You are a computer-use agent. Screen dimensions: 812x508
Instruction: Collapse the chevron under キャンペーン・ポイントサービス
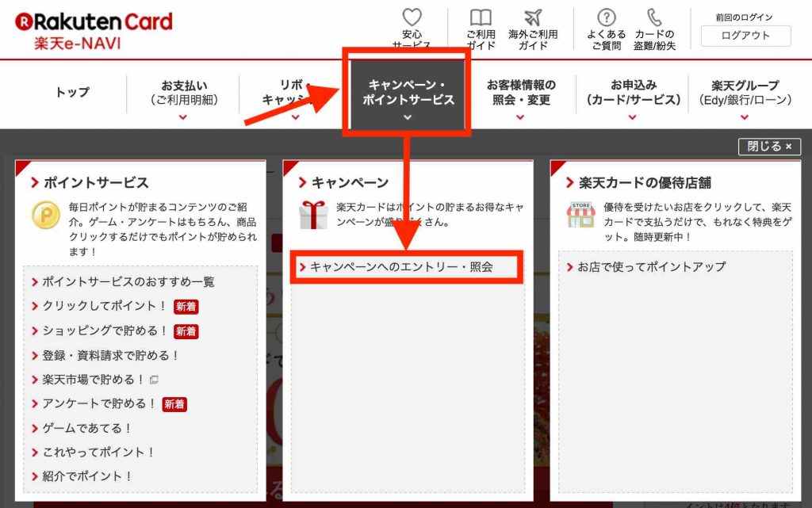point(408,117)
